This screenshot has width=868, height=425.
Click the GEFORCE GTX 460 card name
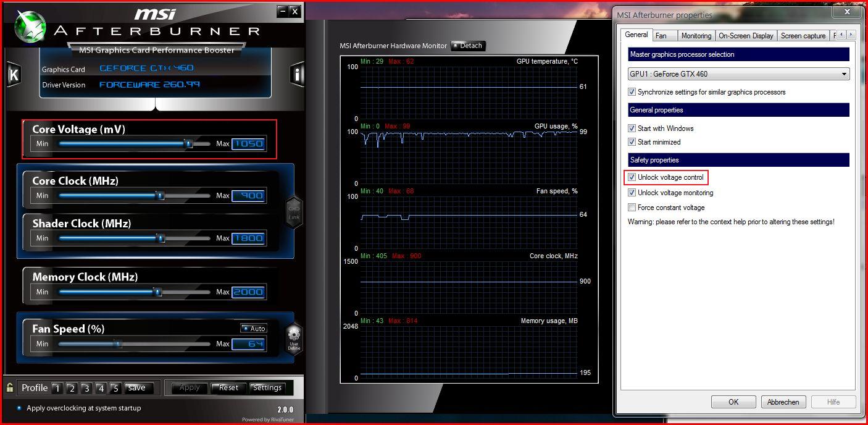[x=146, y=68]
